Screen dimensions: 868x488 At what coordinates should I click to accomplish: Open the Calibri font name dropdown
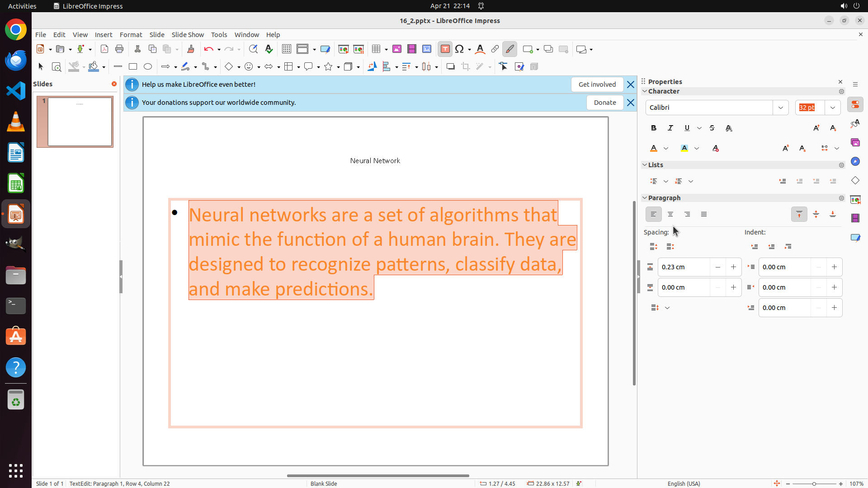pyautogui.click(x=781, y=108)
